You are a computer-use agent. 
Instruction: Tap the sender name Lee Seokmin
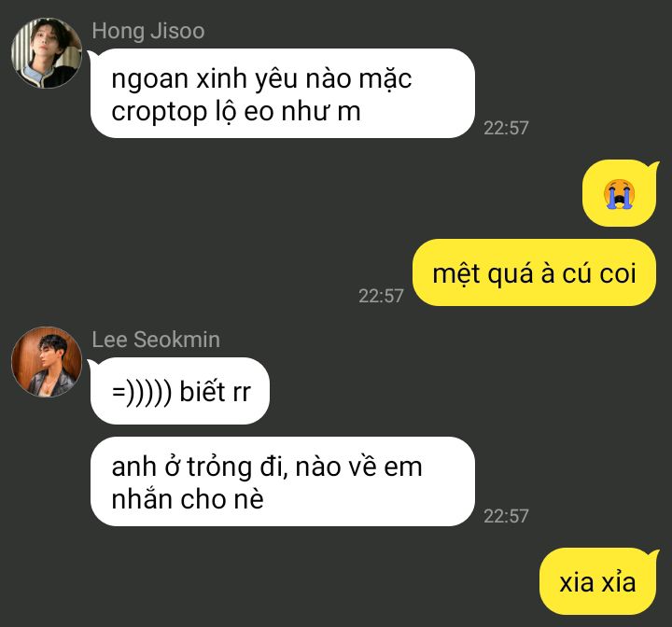pos(156,340)
